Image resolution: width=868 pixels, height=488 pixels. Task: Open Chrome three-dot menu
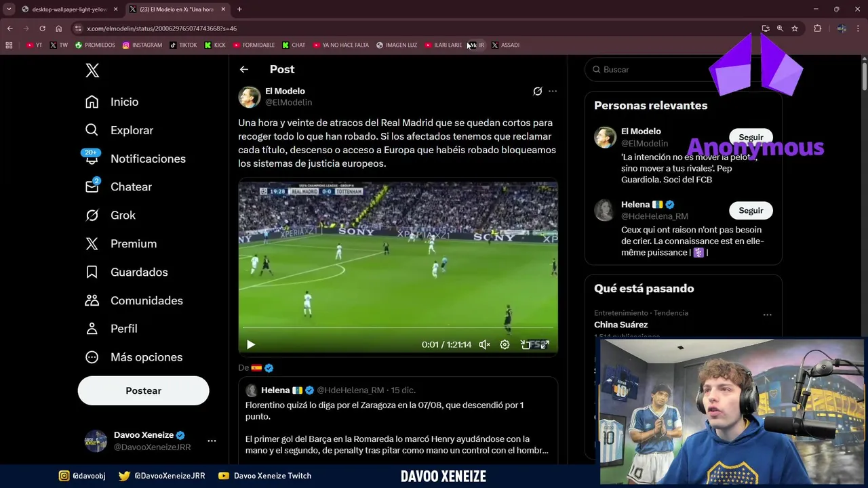pyautogui.click(x=859, y=28)
